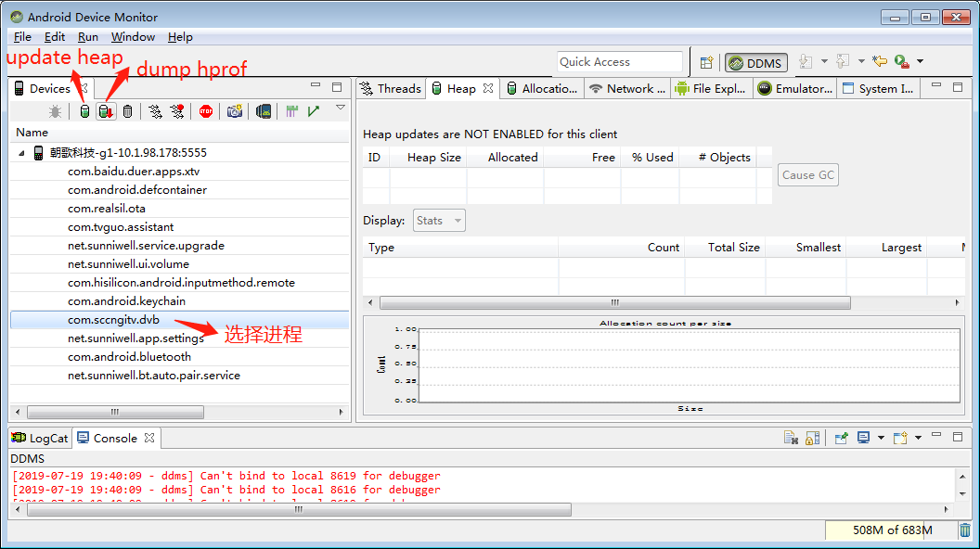Click the Devices list horizontal scrollbar thumb
The height and width of the screenshot is (549, 980).
click(x=115, y=413)
